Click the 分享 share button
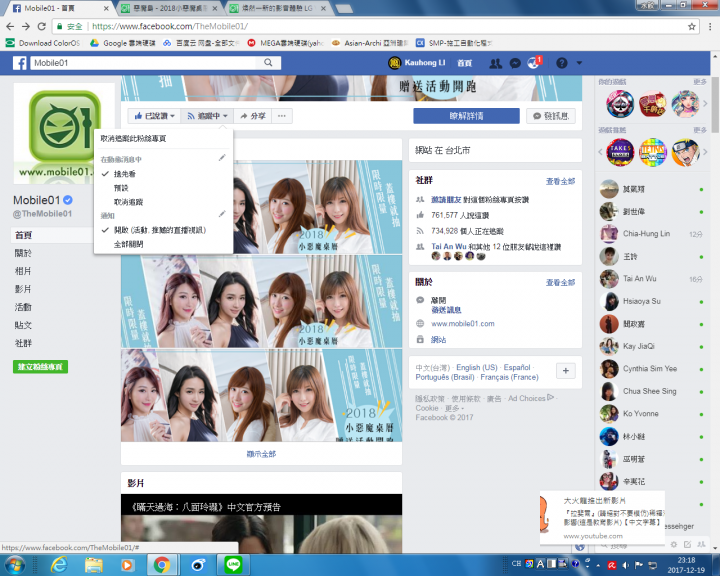Screen dimensions: 720x576 (x=253, y=116)
